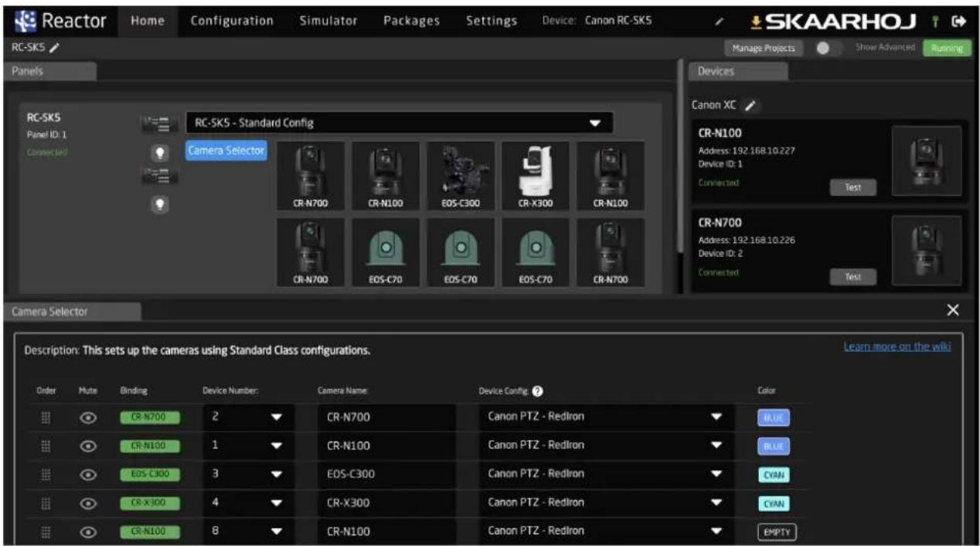Set the EMPTY color swatch
This screenshot has width=980, height=546.
pos(777,532)
